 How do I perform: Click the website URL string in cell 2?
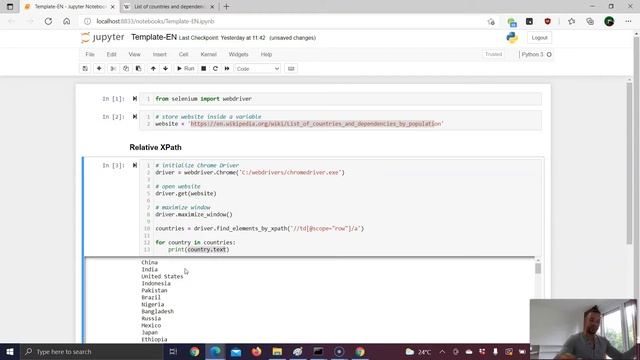(x=316, y=124)
